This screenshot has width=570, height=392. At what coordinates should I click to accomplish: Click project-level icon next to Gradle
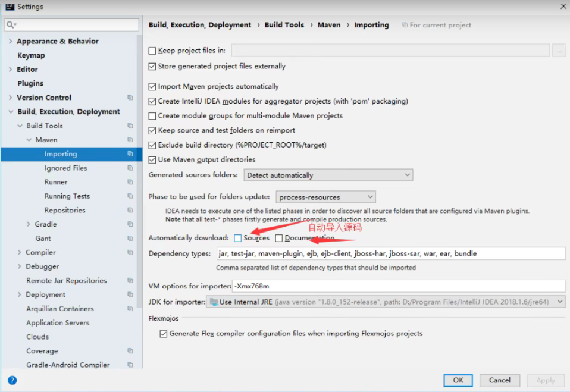[130, 224]
